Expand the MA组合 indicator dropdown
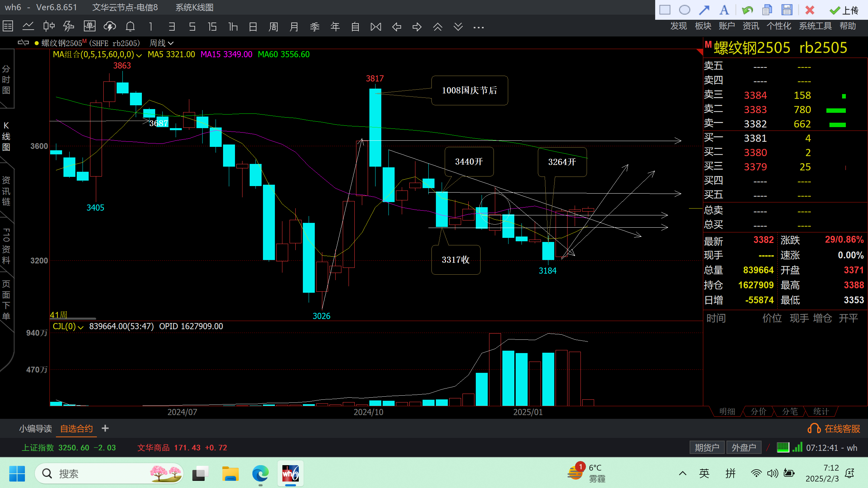This screenshot has width=868, height=488. (139, 55)
